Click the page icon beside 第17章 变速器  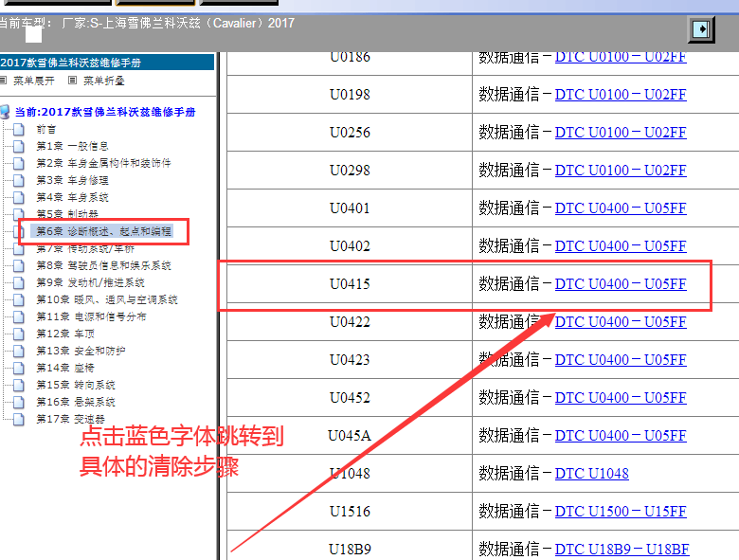tap(19, 419)
